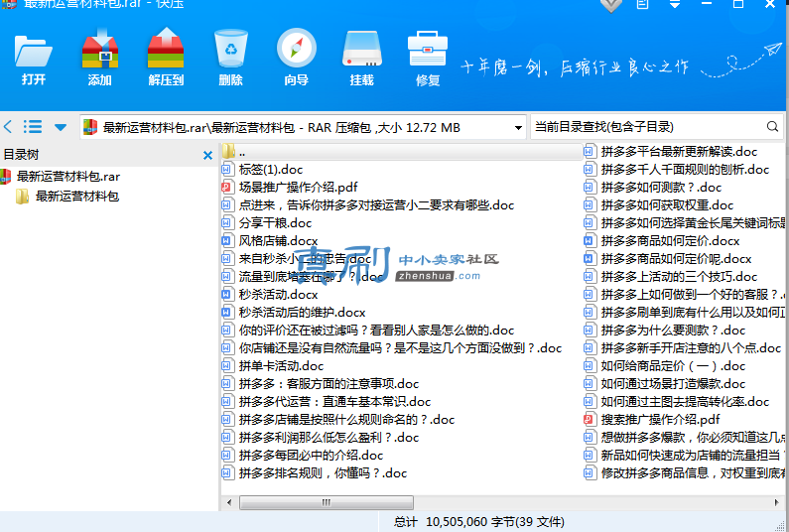Toggle the list view mode icon
The width and height of the screenshot is (789, 532).
coord(33,126)
